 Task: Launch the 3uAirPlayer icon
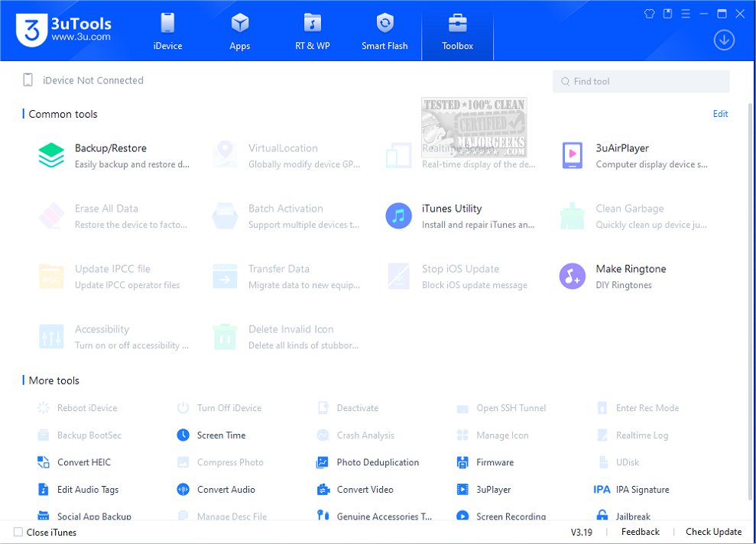point(572,155)
